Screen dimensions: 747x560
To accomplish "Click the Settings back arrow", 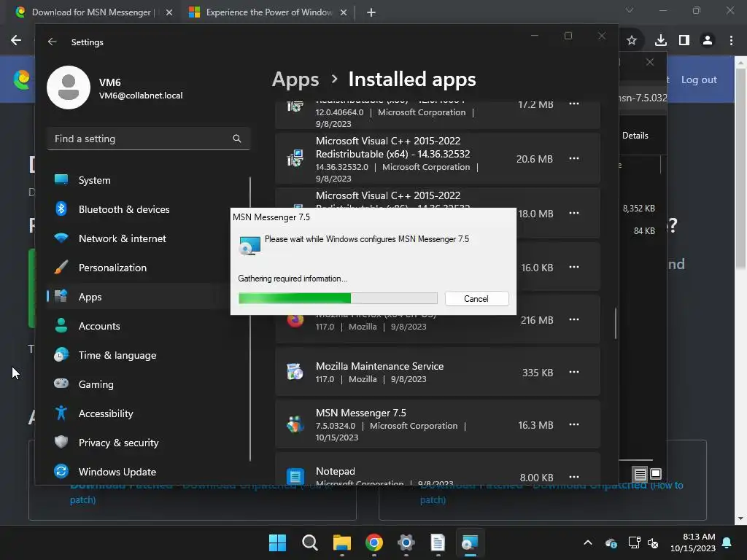I will coord(52,42).
